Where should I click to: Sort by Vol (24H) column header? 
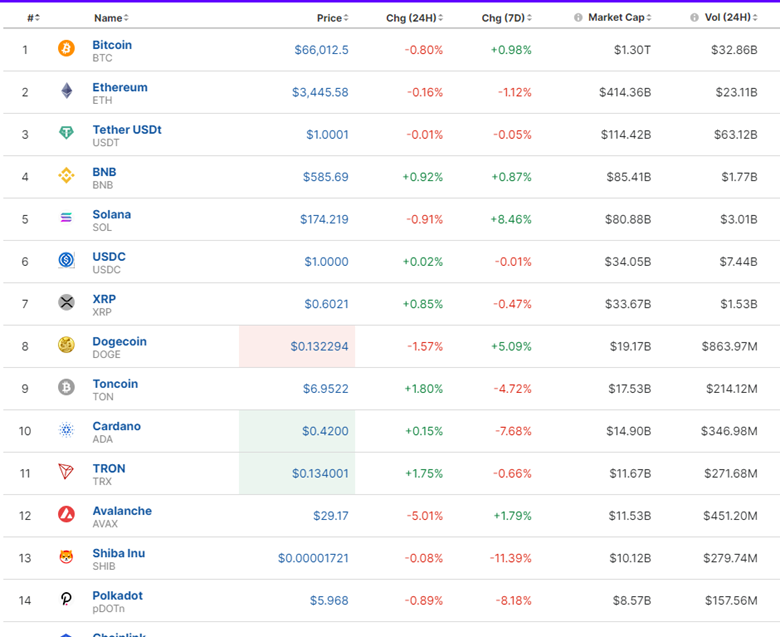(x=731, y=17)
